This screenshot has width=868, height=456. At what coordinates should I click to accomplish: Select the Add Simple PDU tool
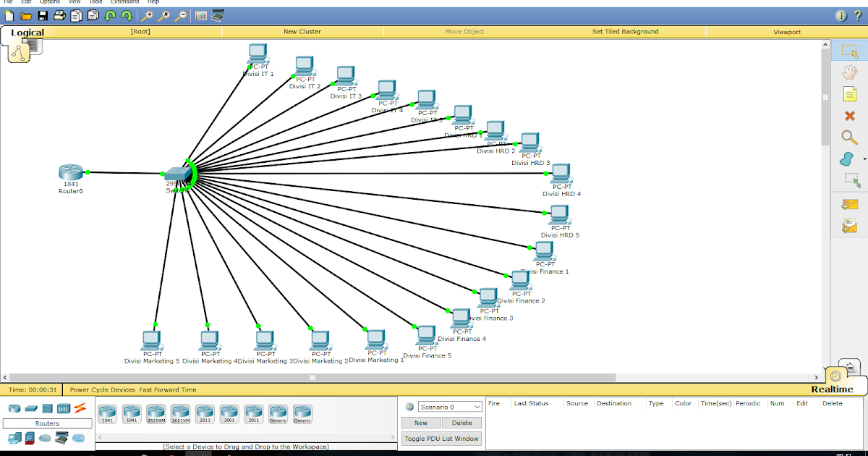(850, 204)
